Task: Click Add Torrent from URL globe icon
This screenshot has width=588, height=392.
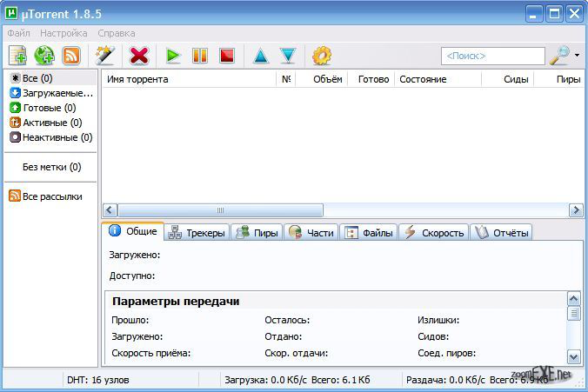Action: coord(44,56)
